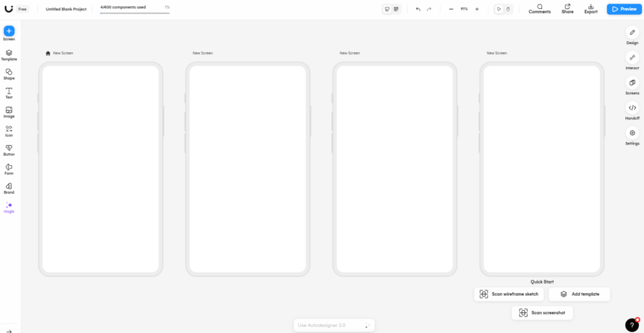Open the Form components panel
Viewport: 644px width, 333px height.
coord(9,169)
